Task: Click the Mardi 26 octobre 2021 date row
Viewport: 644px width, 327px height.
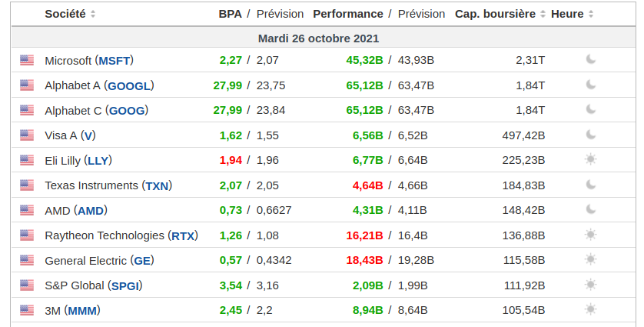Action: (x=318, y=38)
